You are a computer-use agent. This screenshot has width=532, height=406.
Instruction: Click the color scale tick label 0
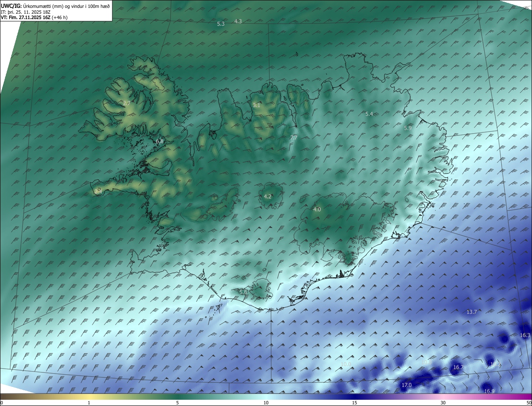pos(2,403)
